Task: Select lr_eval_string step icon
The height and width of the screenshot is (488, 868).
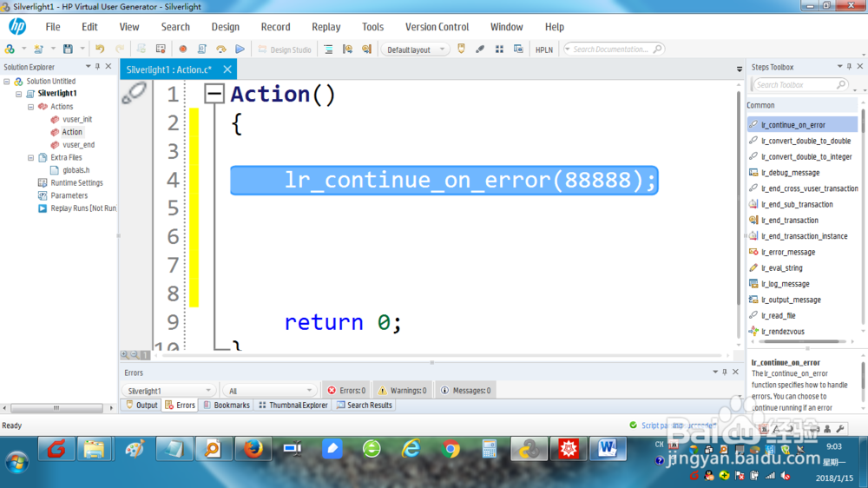Action: (x=753, y=267)
